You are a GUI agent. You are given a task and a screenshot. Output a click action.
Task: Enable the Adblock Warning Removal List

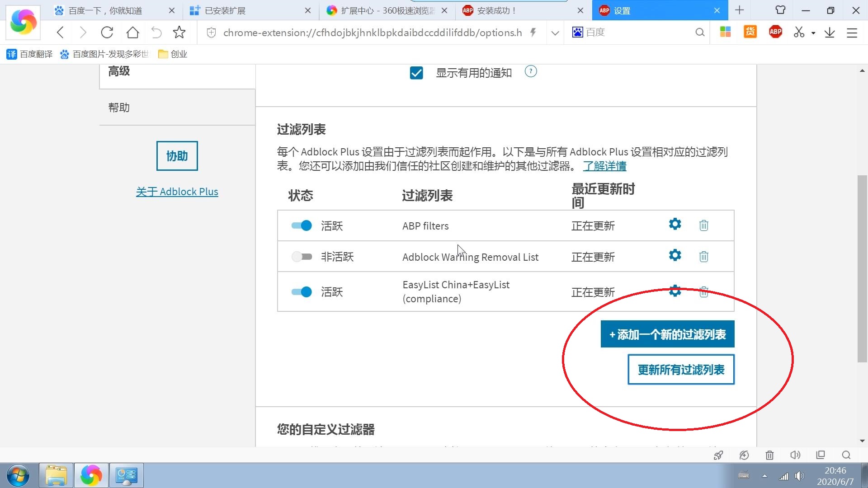301,256
